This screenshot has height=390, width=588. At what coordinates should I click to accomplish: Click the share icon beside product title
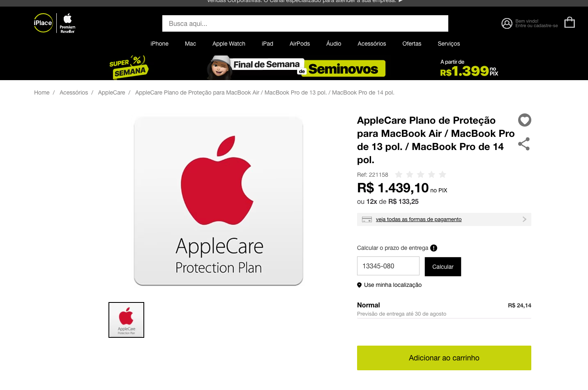(524, 144)
